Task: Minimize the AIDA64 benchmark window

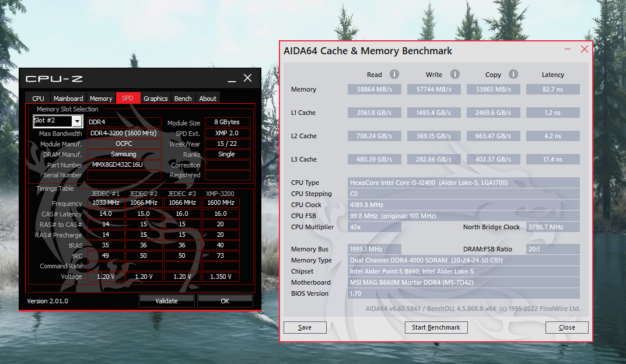Action: 568,49
